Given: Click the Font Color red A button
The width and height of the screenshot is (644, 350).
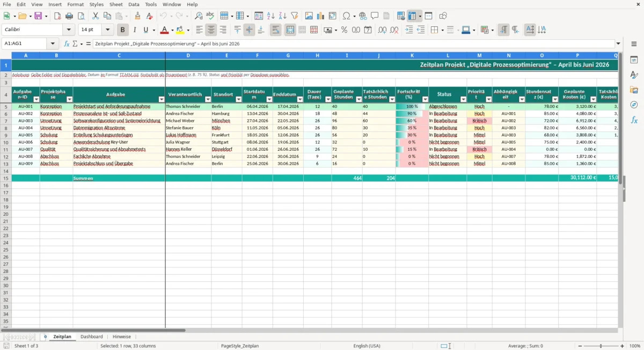Looking at the screenshot, I should pos(164,30).
